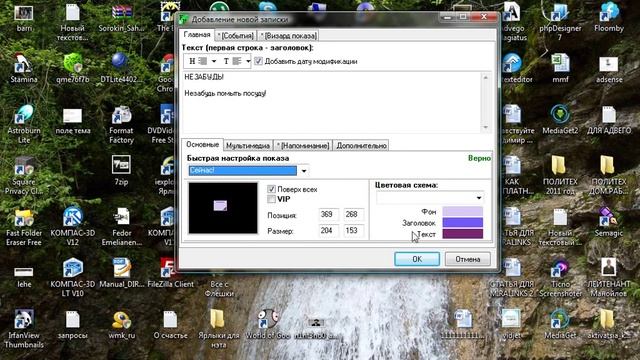Select the lehe desktop icon
The height and width of the screenshot is (360, 640).
[24, 277]
